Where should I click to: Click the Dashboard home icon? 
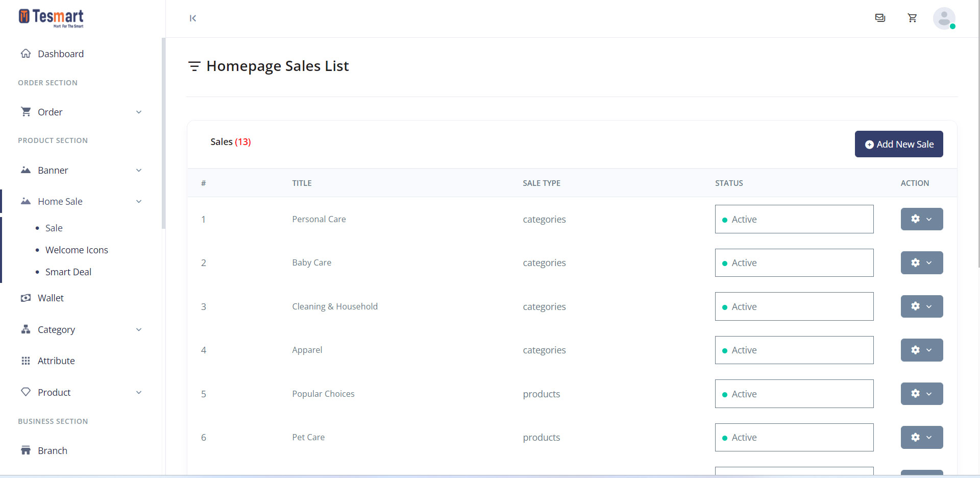(26, 54)
